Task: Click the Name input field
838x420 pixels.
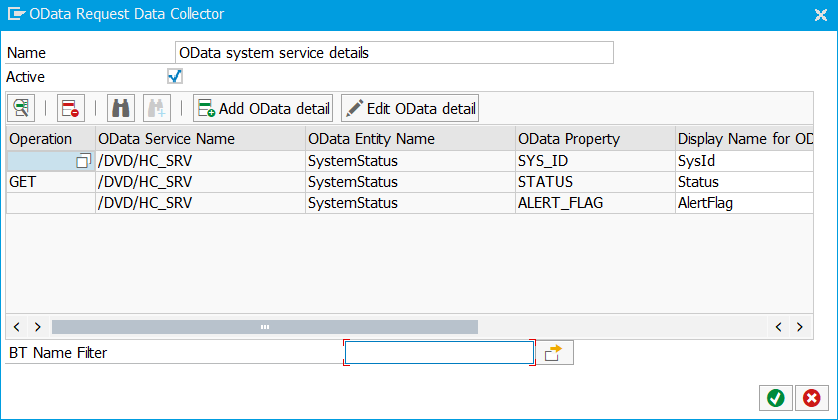Action: [x=394, y=52]
